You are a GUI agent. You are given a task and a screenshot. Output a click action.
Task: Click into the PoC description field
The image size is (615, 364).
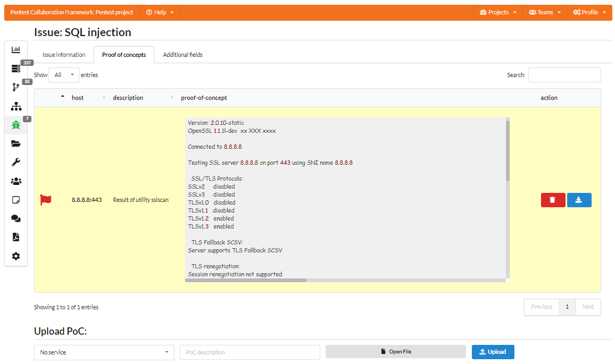[x=250, y=352]
